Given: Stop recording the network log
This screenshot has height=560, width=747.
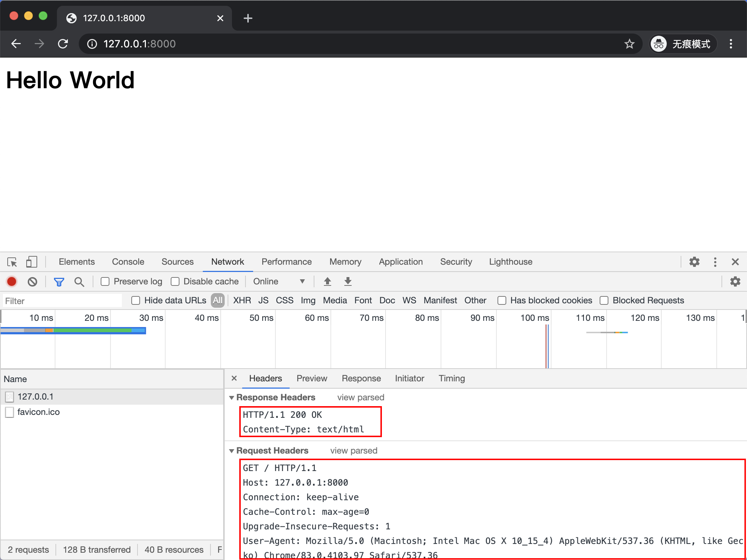Looking at the screenshot, I should coord(11,281).
